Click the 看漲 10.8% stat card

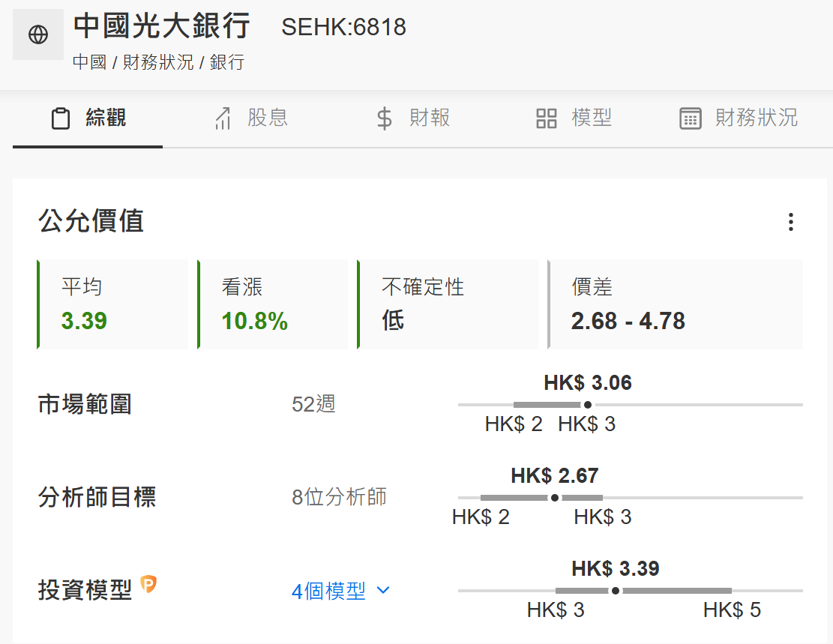click(273, 304)
